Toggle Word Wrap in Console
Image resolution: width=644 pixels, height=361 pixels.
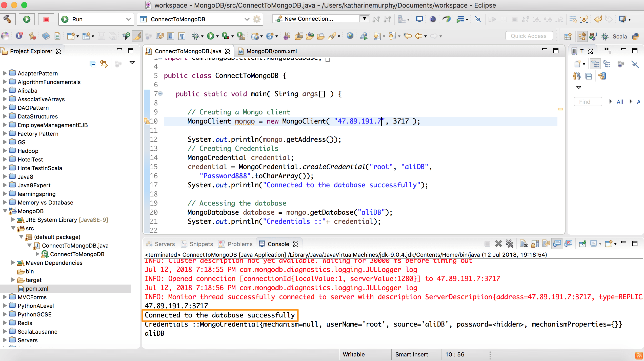tap(546, 244)
